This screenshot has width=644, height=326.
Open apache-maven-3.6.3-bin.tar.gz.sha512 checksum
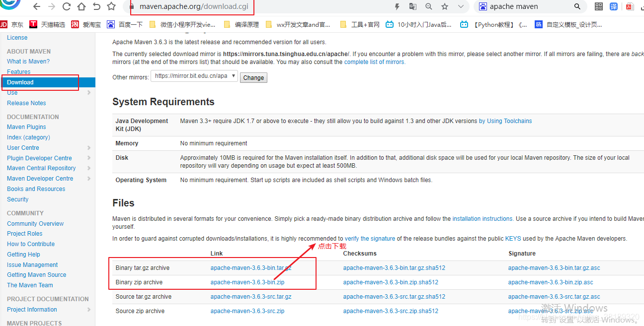pyautogui.click(x=394, y=268)
